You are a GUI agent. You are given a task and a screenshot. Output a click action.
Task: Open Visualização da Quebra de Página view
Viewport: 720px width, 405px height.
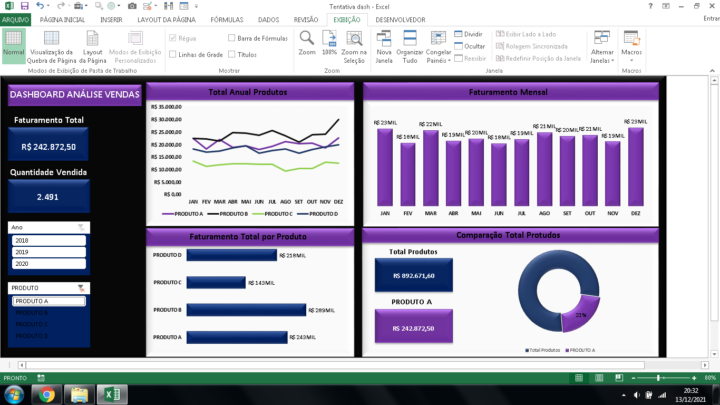tap(55, 45)
